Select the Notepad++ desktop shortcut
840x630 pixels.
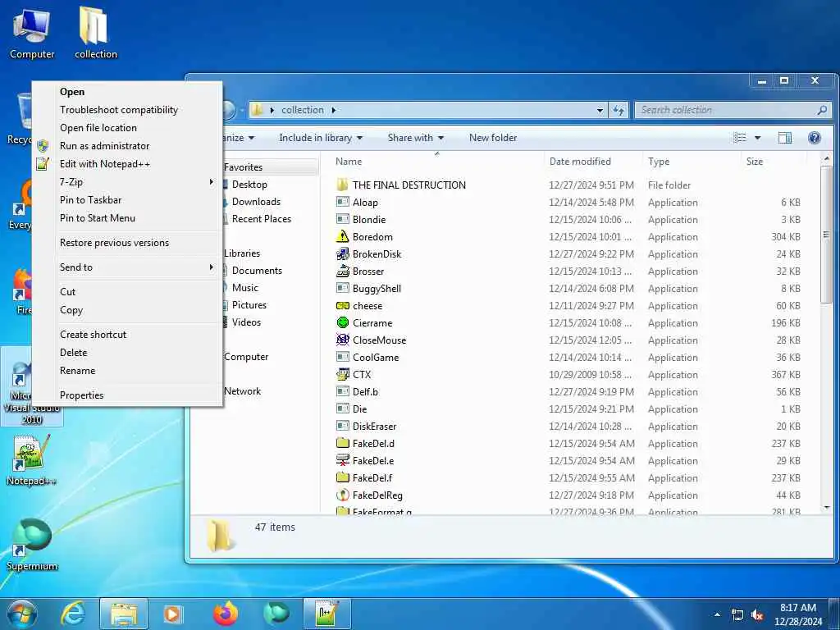coord(32,461)
